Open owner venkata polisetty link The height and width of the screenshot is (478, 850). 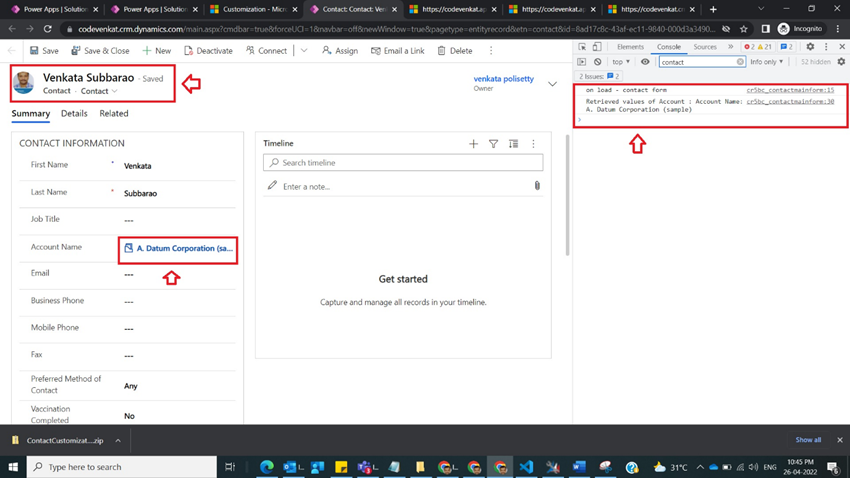click(504, 79)
